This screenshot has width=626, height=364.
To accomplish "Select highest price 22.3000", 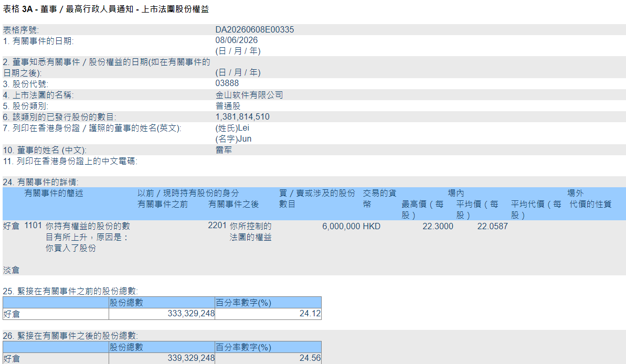I will tap(438, 226).
